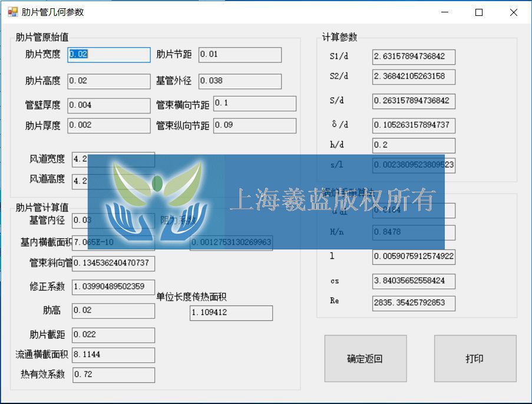Click the 基管外径 field showing 0.038
The image size is (532, 404).
click(x=240, y=81)
